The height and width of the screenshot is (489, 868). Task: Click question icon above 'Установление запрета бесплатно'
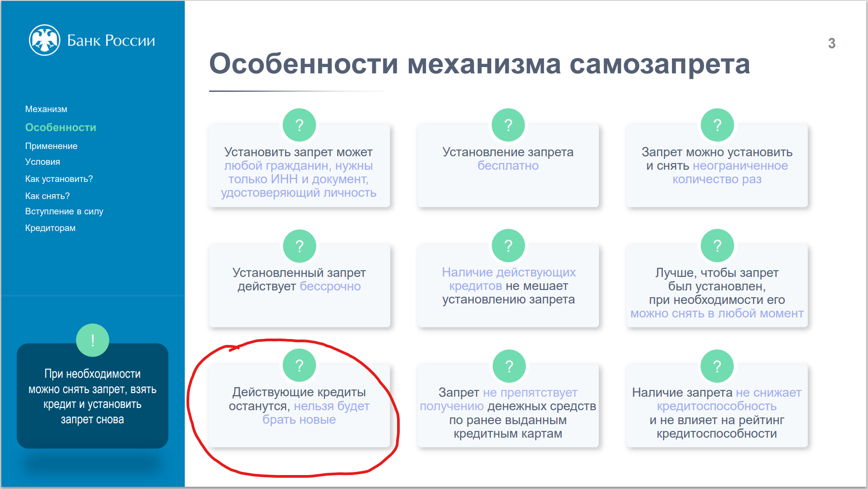point(508,125)
